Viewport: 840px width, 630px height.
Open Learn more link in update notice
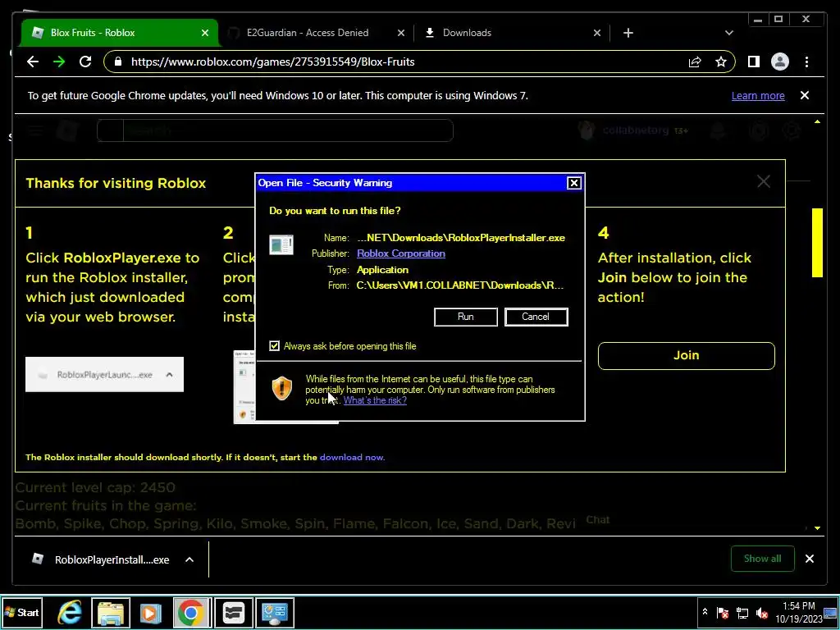(x=758, y=95)
